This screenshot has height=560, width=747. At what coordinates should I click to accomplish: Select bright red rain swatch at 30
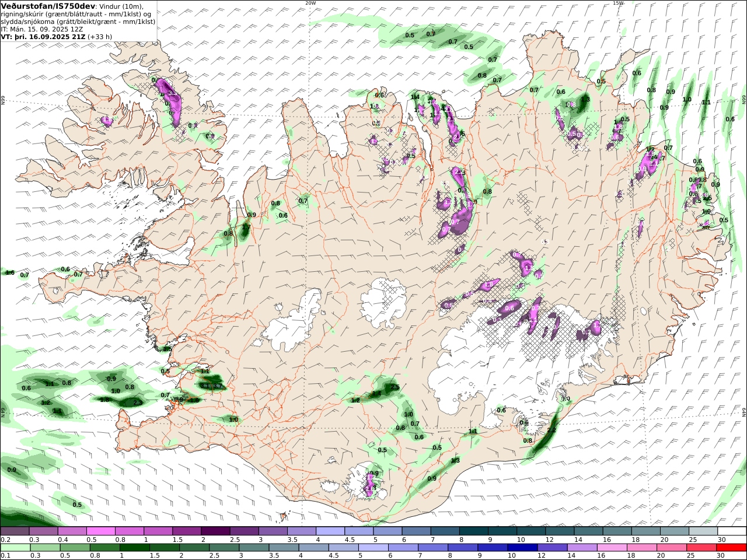click(x=731, y=548)
